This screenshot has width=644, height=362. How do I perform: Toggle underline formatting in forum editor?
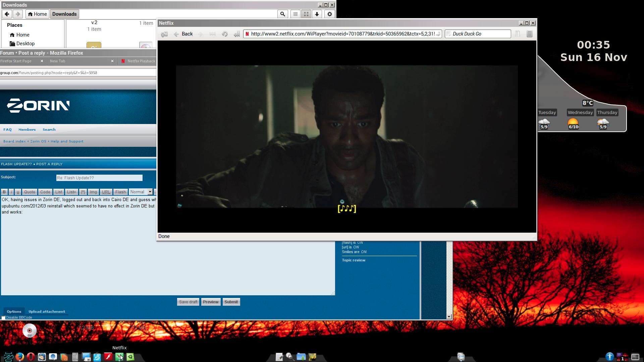click(x=18, y=192)
